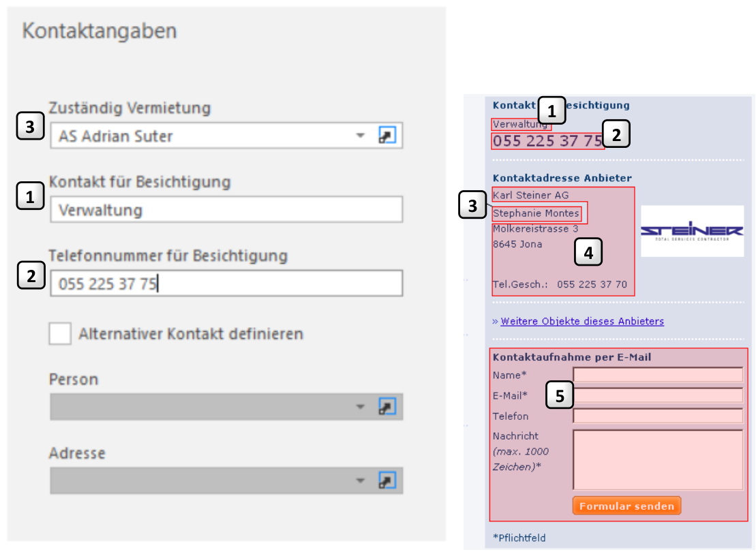Screen dimensions: 756x552
Task: Expand the Person dropdown arrow
Action: [x=360, y=407]
